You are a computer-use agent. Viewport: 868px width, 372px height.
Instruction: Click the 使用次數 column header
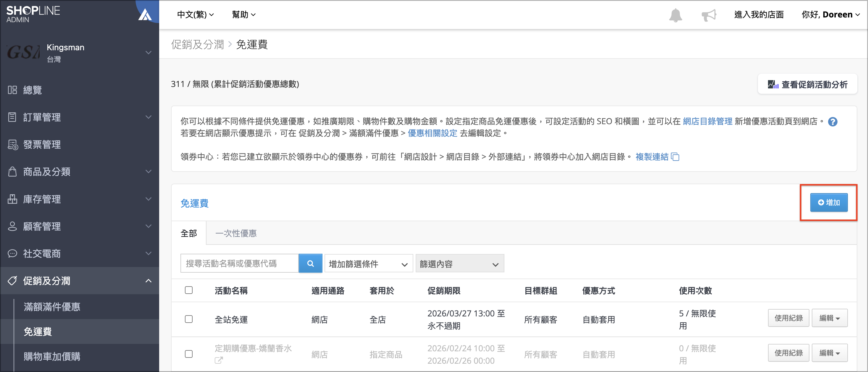click(695, 290)
